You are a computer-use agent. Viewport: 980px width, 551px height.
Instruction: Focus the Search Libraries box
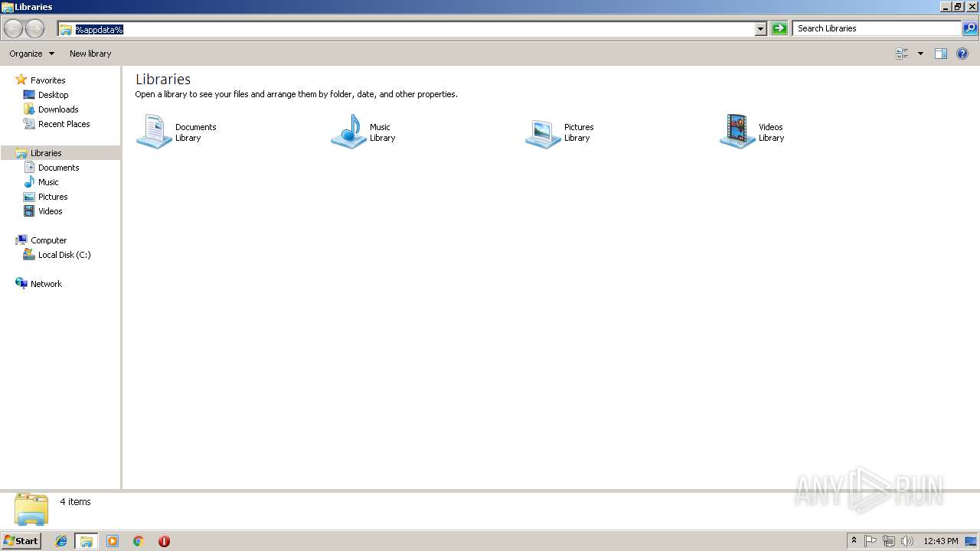[877, 28]
